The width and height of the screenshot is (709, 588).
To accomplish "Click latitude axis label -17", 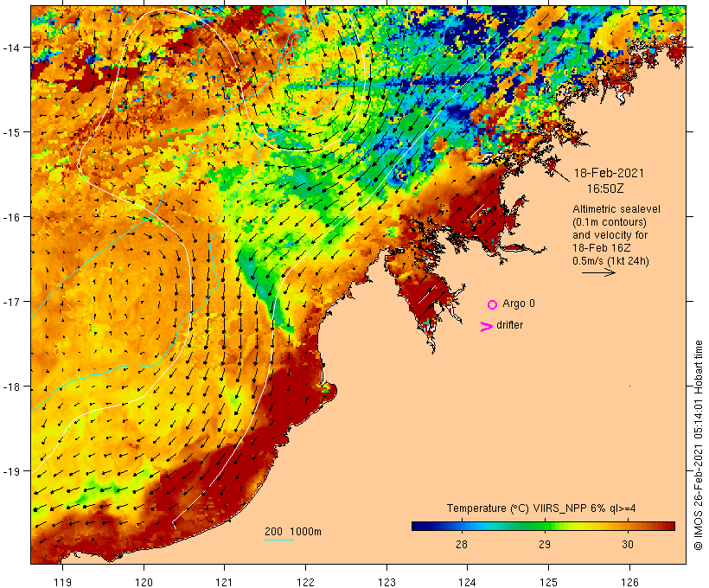I will 10,301.
